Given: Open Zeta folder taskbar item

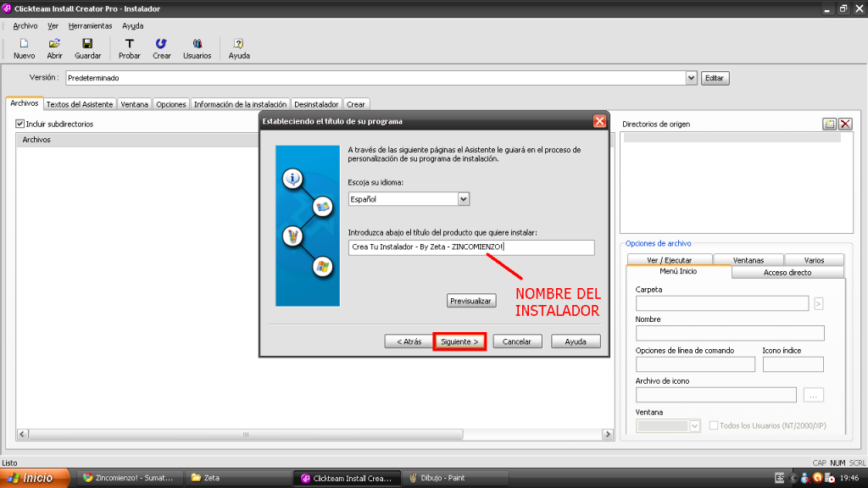Looking at the screenshot, I should [x=238, y=478].
